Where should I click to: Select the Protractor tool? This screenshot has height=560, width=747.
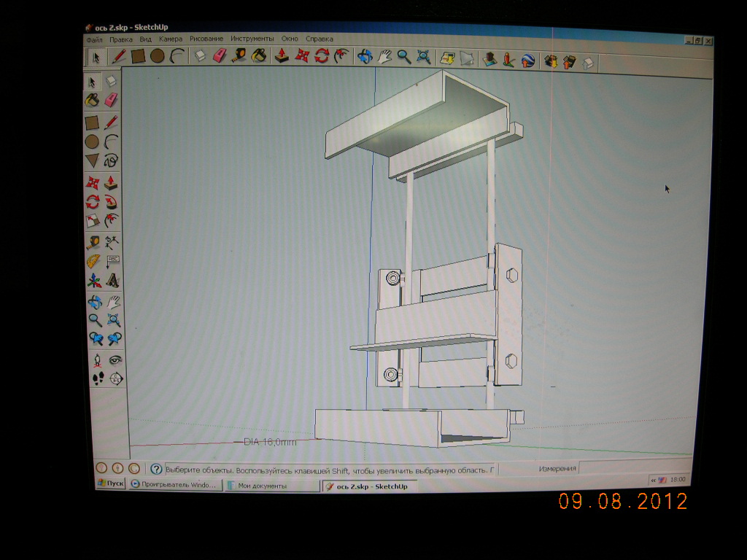(x=93, y=262)
